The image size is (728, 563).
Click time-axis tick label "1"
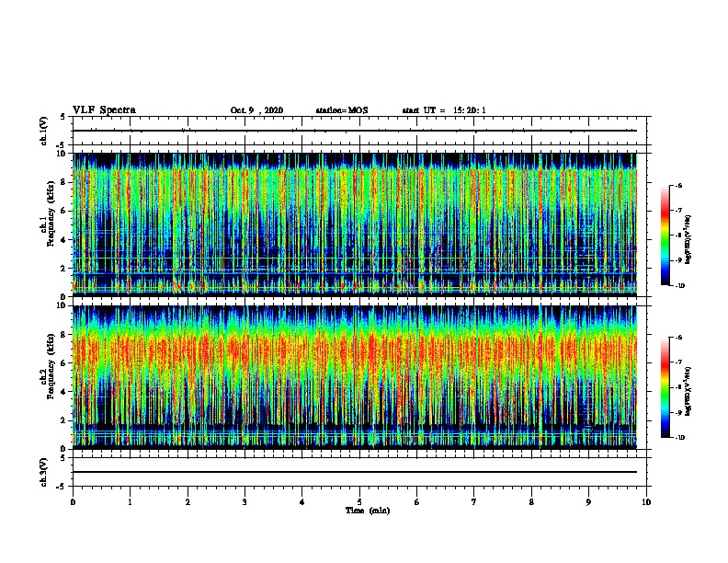point(130,502)
